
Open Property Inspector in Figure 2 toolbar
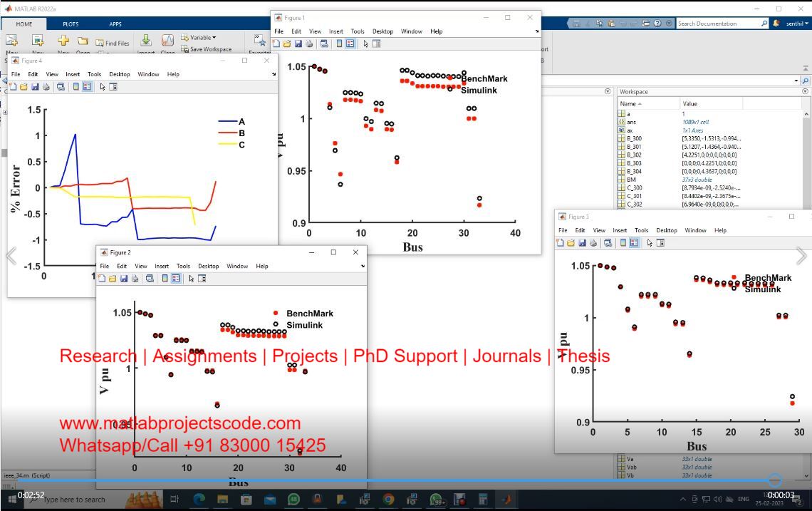(202, 279)
